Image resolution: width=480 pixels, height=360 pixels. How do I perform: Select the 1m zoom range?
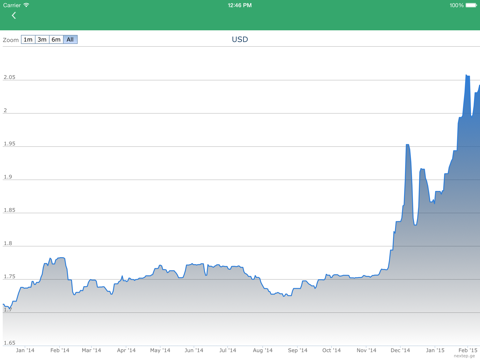(x=28, y=40)
